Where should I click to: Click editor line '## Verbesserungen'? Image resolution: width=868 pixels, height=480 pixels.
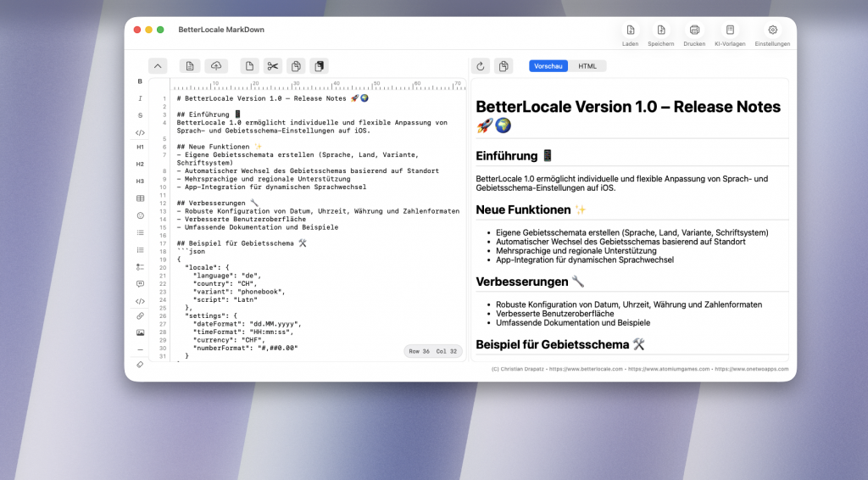[218, 204]
